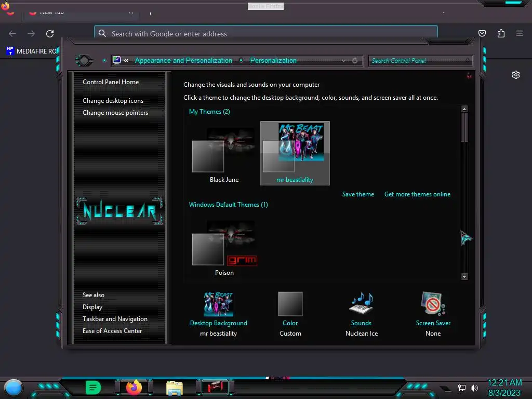Select the Black June theme
Screen dimensions: 532x399
(224, 154)
